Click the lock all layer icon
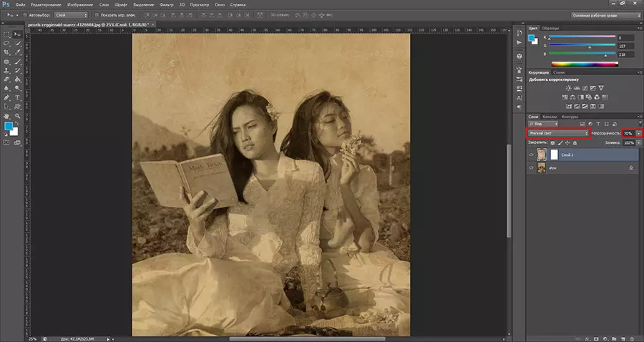 click(x=575, y=143)
